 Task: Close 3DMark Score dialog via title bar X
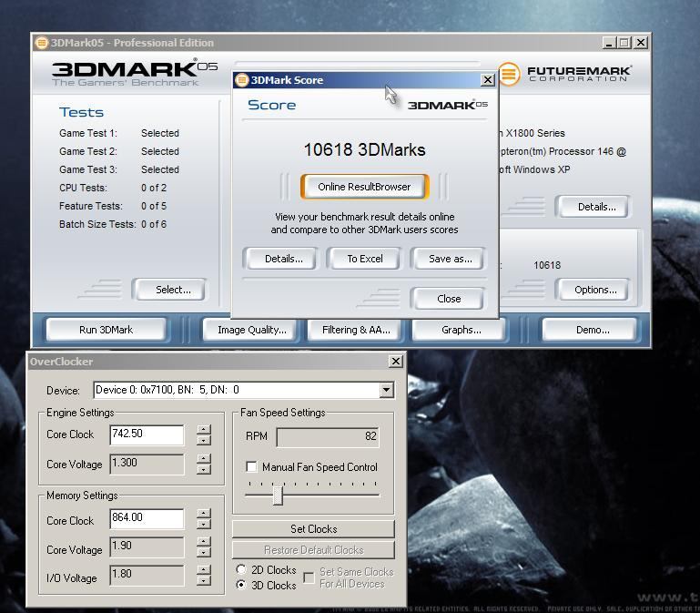coord(488,80)
